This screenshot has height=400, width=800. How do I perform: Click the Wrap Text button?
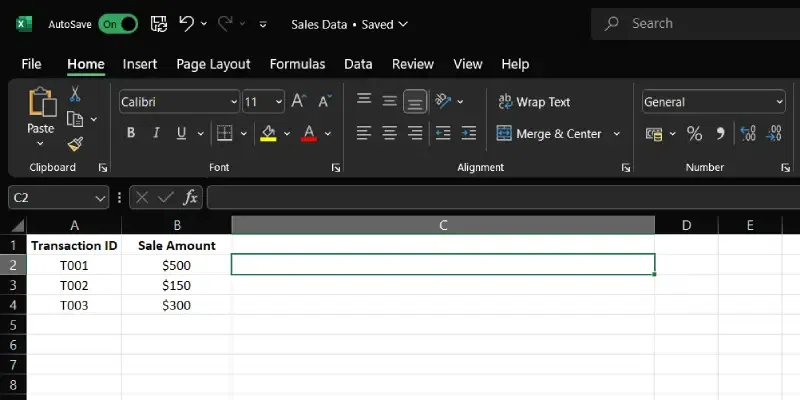point(533,102)
